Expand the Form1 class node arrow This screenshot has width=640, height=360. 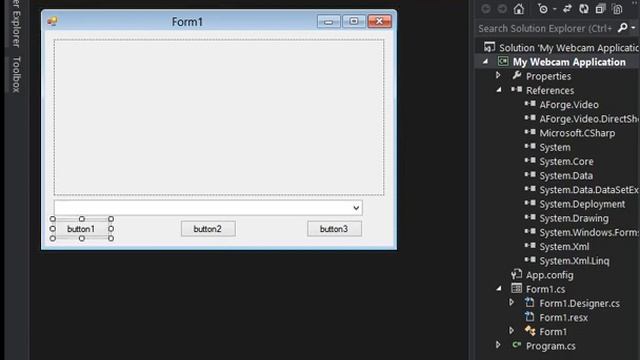[511, 331]
